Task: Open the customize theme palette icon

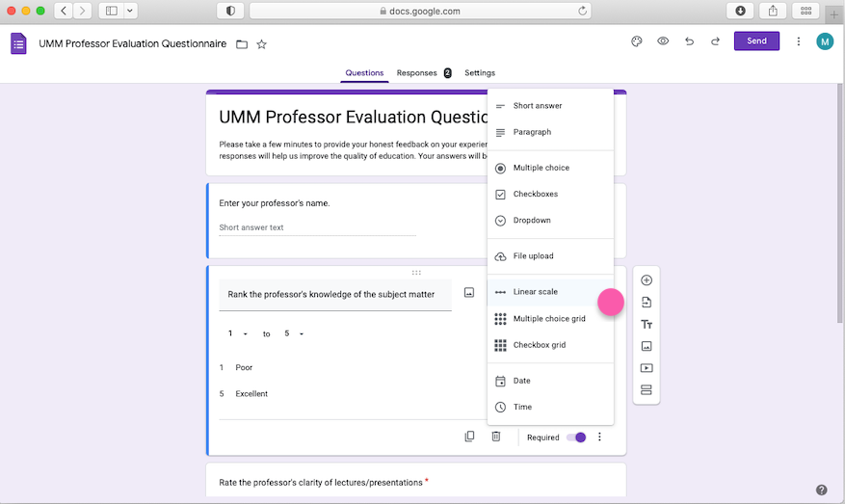Action: (636, 41)
